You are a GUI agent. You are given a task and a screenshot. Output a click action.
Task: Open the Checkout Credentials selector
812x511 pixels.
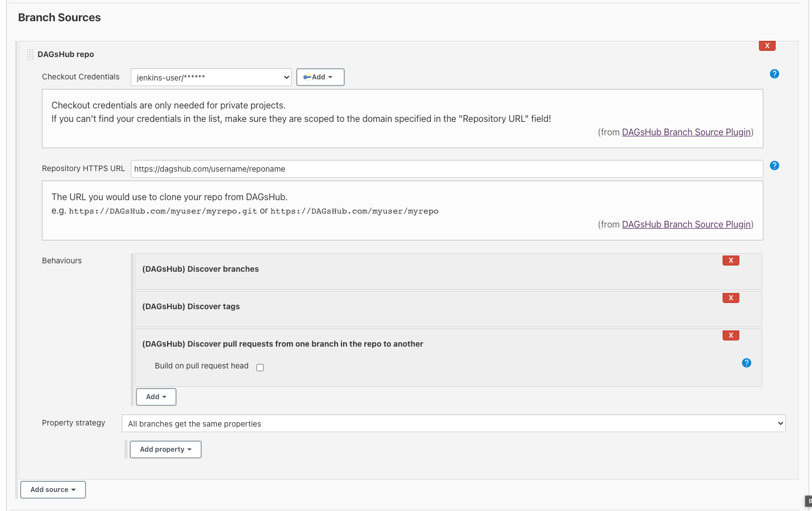[211, 77]
